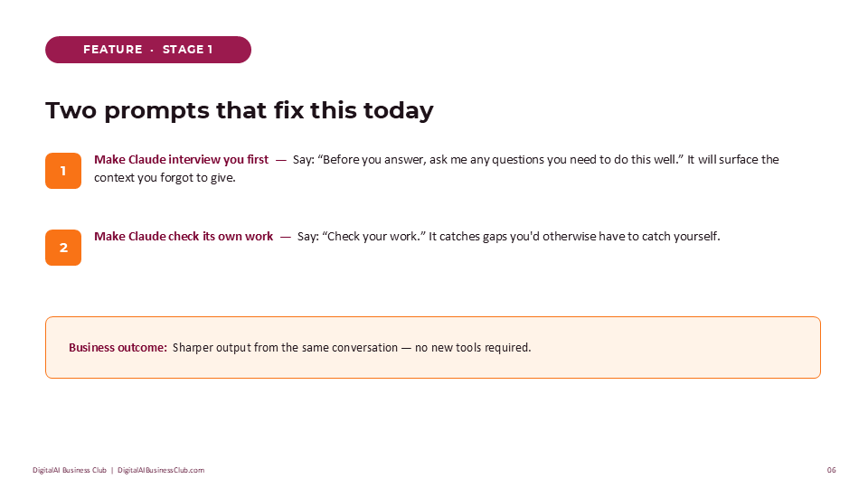
Task: Click the peach business outcome callout box
Action: 433,347
